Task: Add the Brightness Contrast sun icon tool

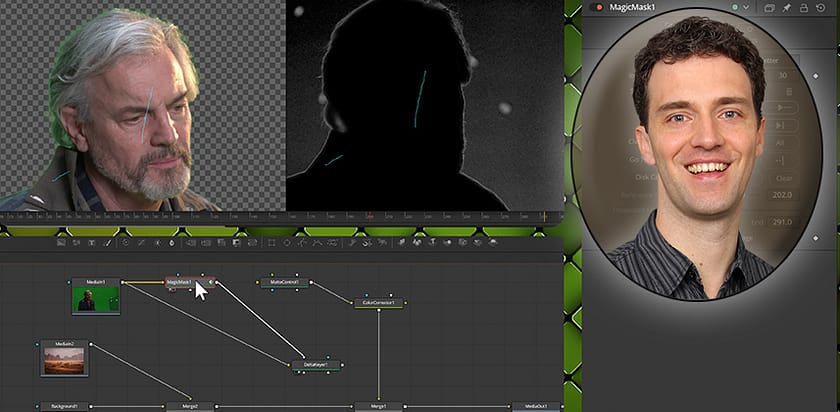Action: pos(158,243)
